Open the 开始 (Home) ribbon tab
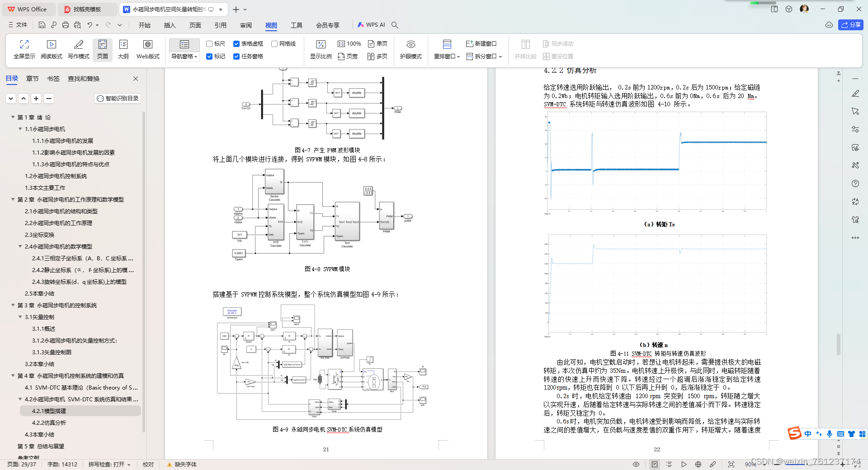 point(145,25)
